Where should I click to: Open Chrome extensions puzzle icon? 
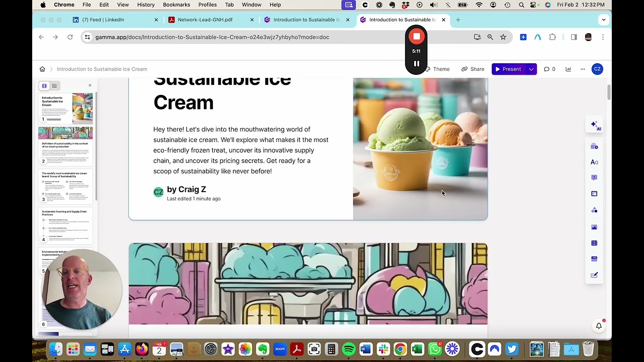tap(552, 37)
